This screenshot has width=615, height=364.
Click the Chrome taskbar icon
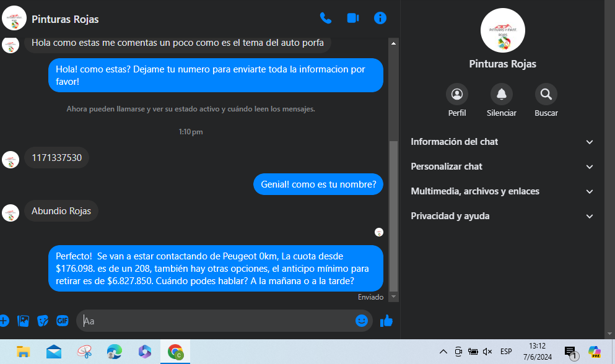(175, 352)
